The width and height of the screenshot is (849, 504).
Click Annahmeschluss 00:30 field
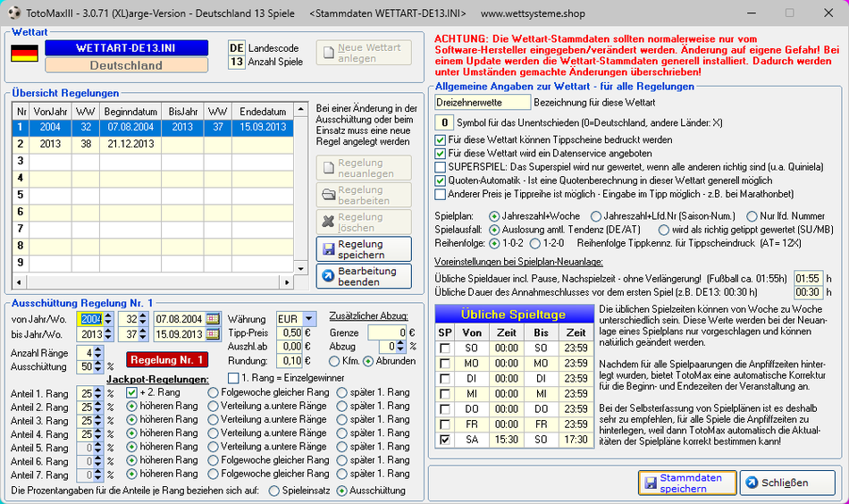pyautogui.click(x=808, y=292)
